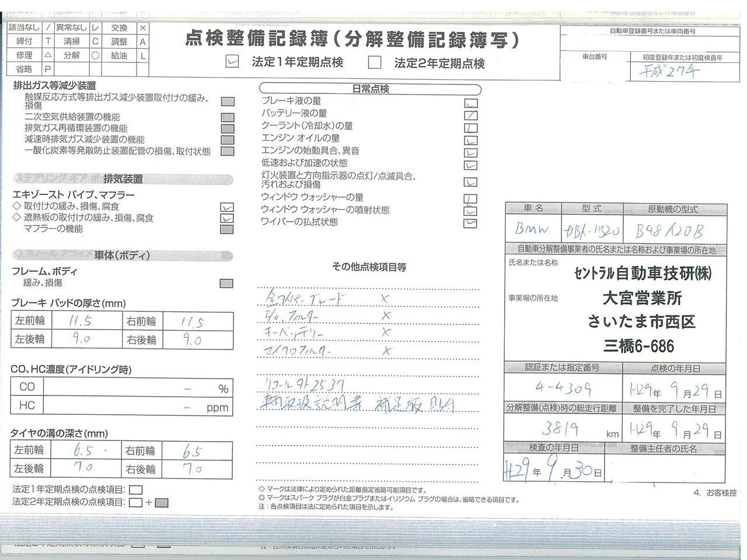Screen dimensions: 747x560
Task: Toggle the ワイパーの払拭状態 check box
Action: [x=470, y=223]
